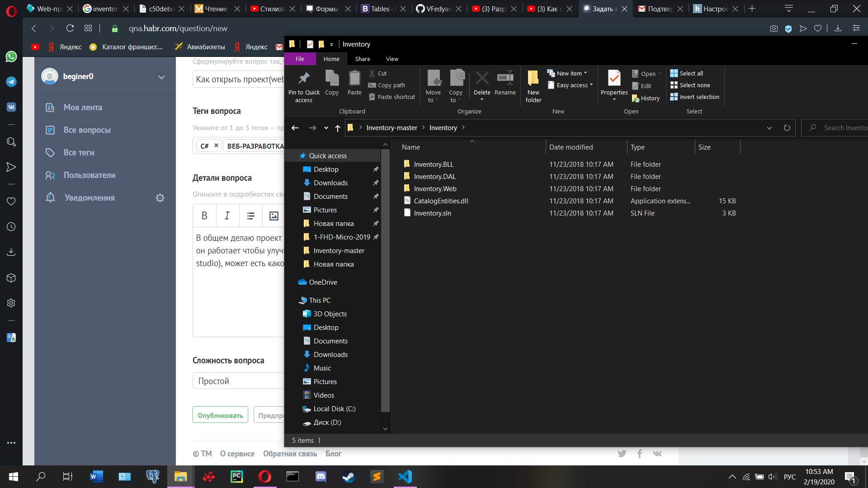Open Telegram in Opera sidebar
The width and height of the screenshot is (868, 488).
(11, 82)
